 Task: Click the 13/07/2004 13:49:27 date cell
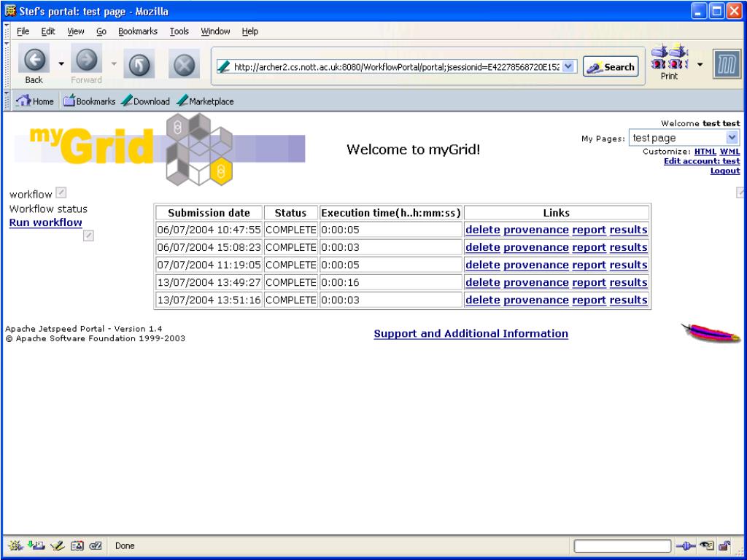click(x=209, y=282)
